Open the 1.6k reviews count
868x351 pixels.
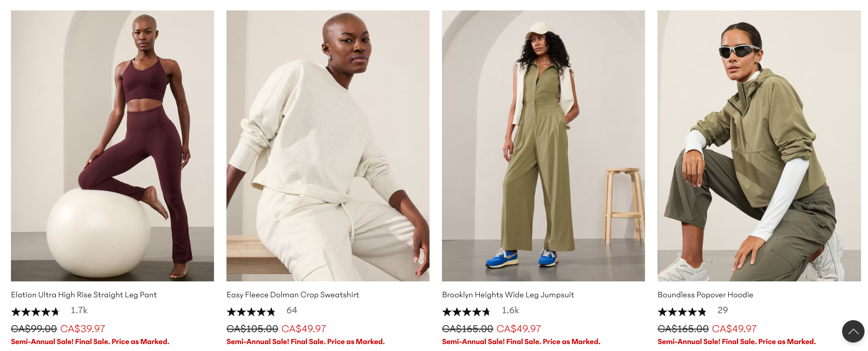tap(510, 310)
